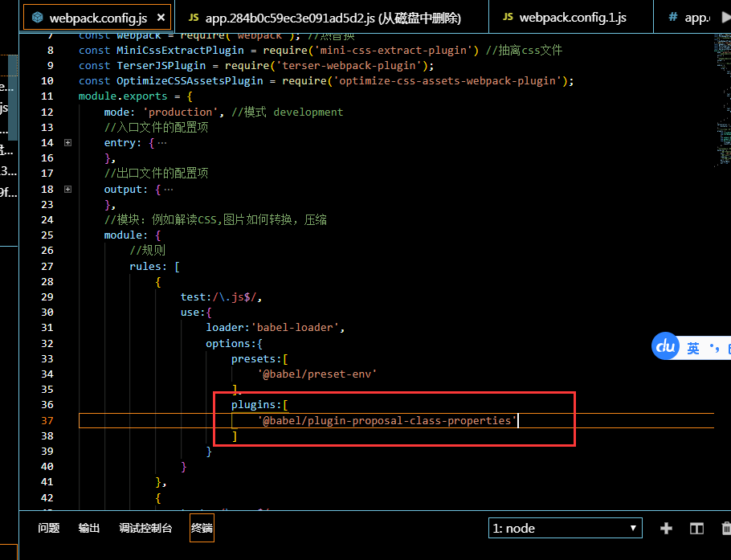731x560 pixels.
Task: Open the 调试控制台 debug console panel
Action: tap(145, 528)
